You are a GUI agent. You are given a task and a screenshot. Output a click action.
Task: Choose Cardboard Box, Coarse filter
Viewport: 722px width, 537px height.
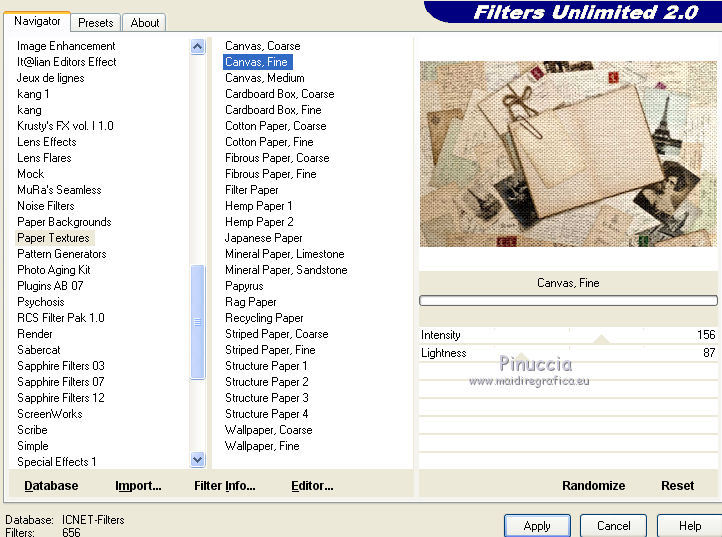[279, 94]
